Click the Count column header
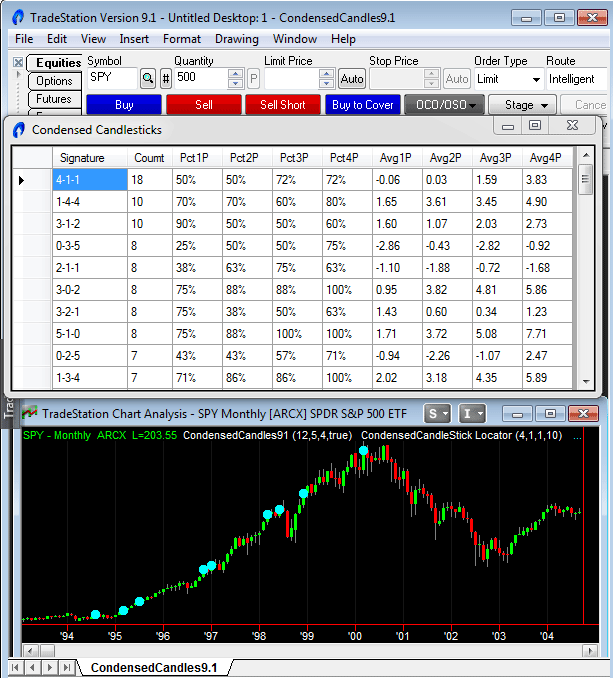 pos(150,158)
